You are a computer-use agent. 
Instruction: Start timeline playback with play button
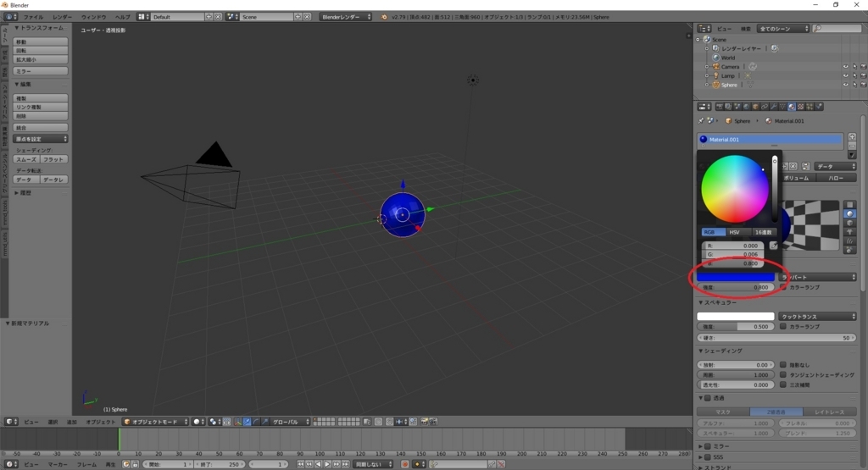(x=327, y=464)
